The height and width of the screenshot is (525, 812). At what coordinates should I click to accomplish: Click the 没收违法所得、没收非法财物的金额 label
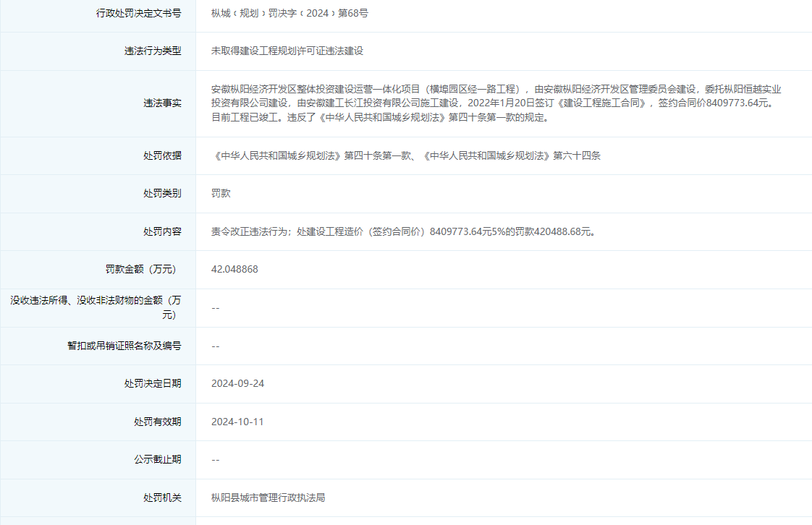point(96,307)
